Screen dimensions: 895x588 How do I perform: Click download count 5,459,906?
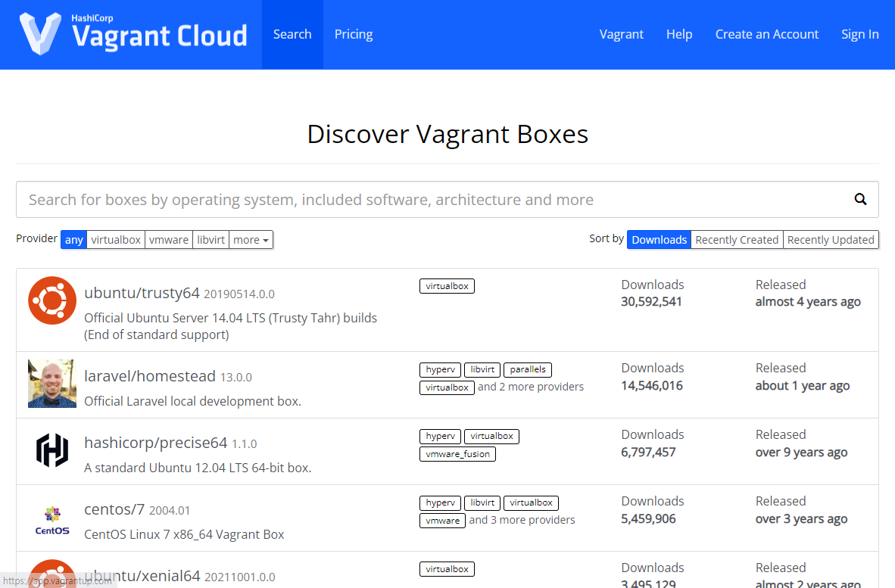tap(648, 519)
